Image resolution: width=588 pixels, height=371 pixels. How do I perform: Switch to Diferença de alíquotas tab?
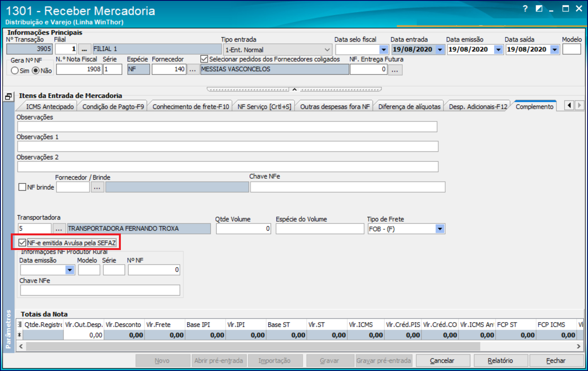click(x=409, y=107)
